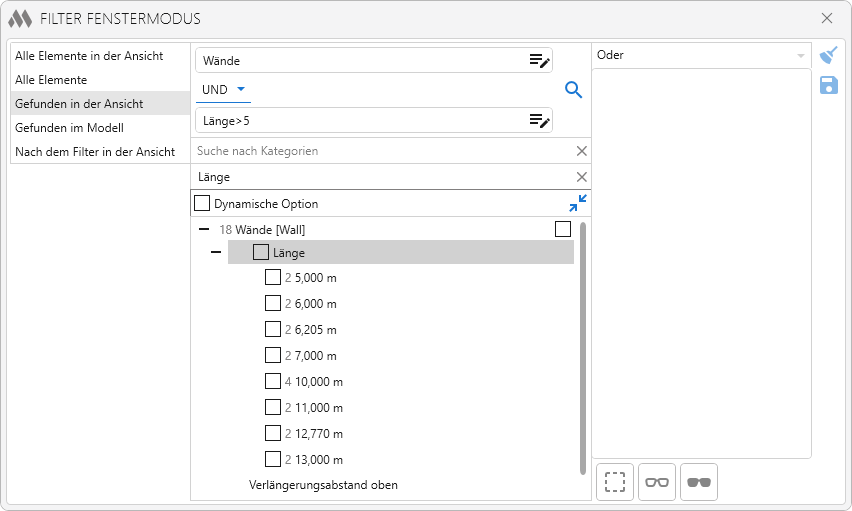Click the dark sunglasses hide button

click(698, 482)
